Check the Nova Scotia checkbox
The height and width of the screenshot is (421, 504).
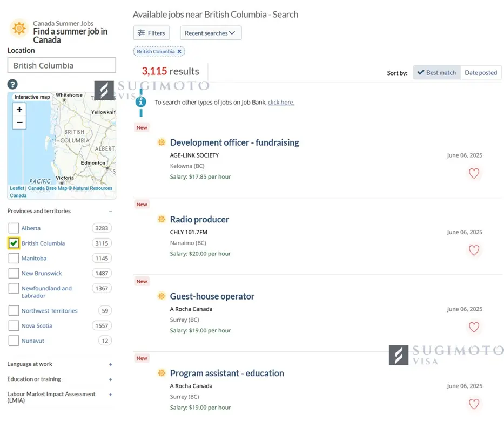coord(14,325)
